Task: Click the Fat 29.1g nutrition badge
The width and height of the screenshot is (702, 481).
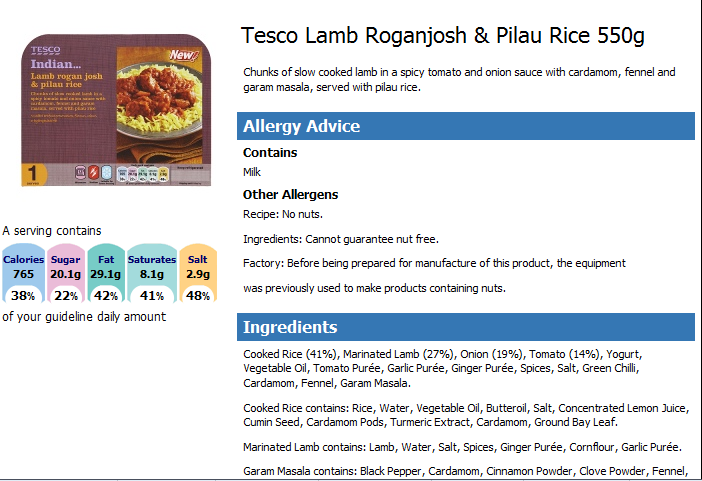Action: (106, 273)
